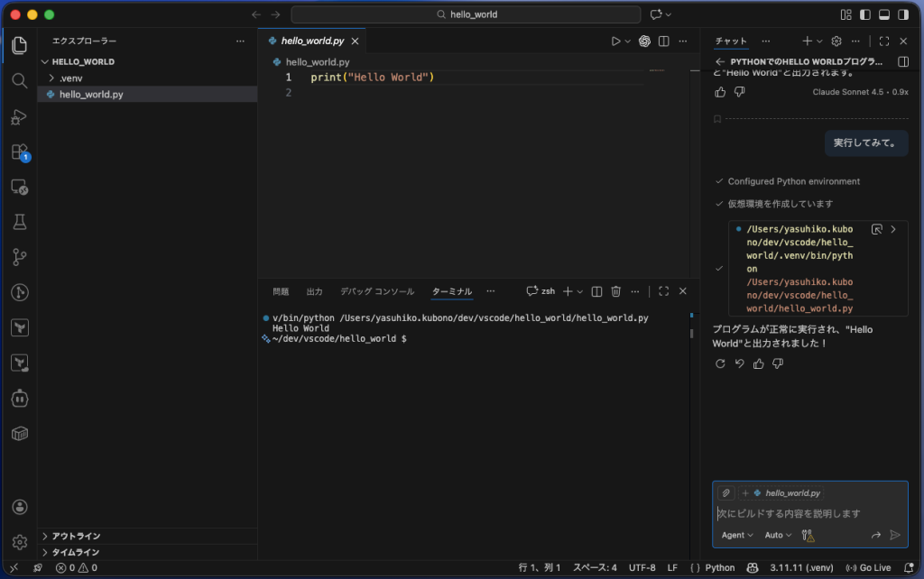
Task: Click the chat input field
Action: point(803,513)
